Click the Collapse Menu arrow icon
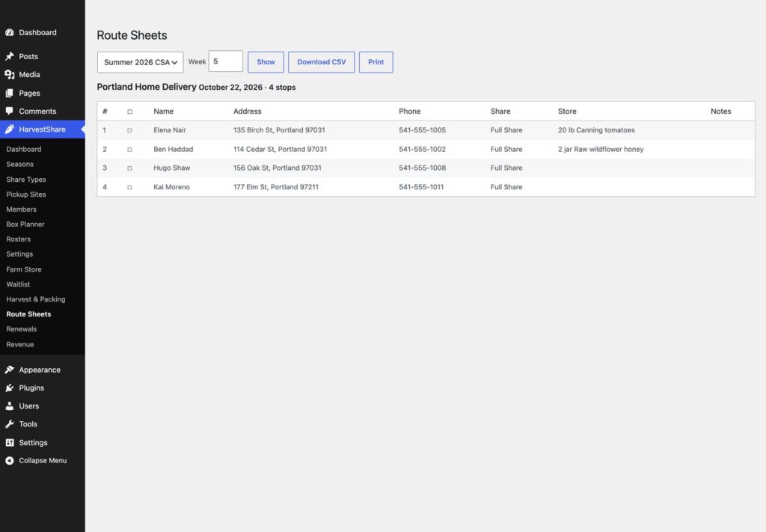 [9, 460]
